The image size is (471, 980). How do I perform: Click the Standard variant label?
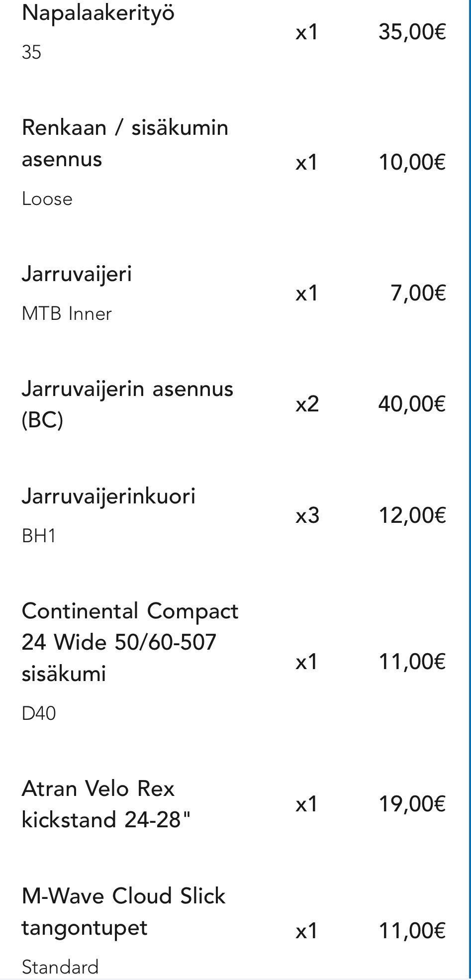point(60,967)
